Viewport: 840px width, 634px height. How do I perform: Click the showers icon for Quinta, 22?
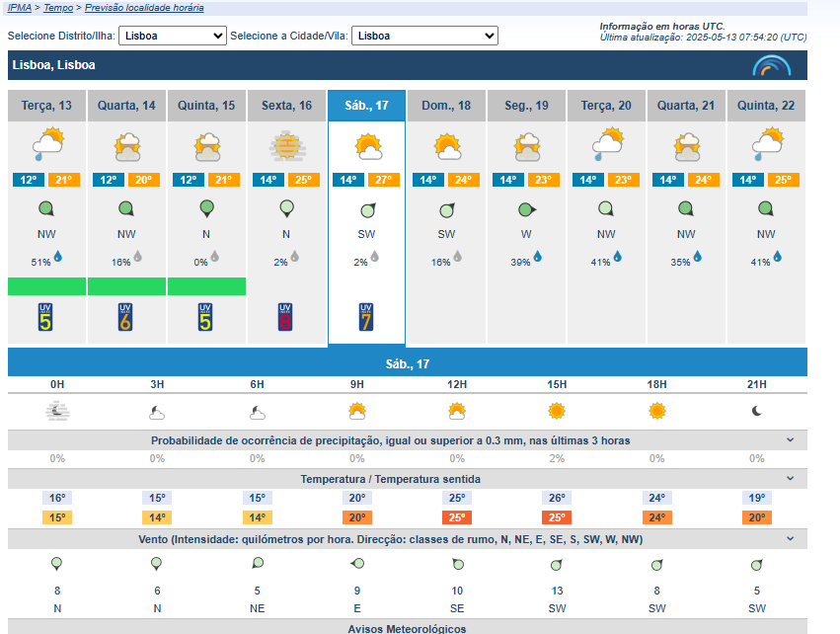pyautogui.click(x=768, y=143)
